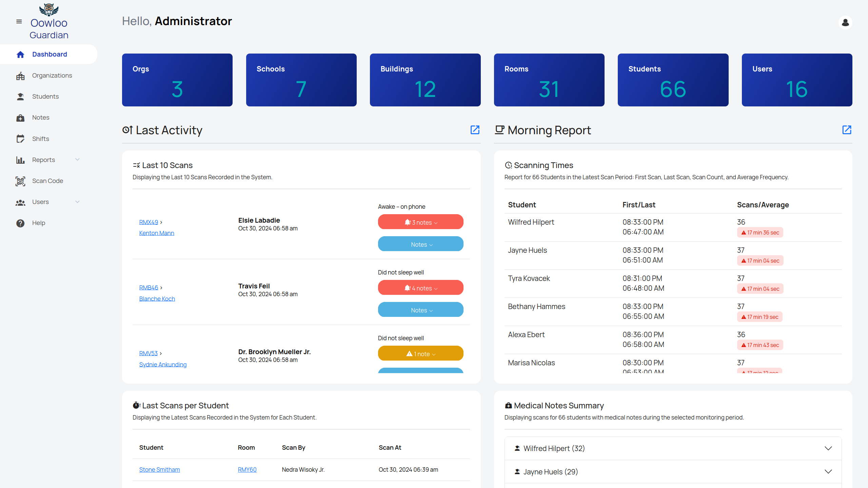Click blue Notes button for Travis Feil
The width and height of the screenshot is (868, 488).
pyautogui.click(x=420, y=310)
